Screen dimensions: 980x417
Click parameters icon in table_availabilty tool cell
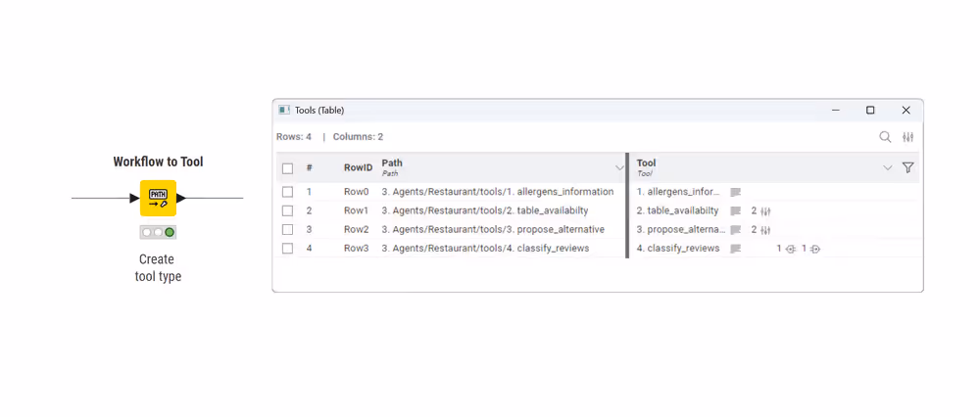point(765,211)
